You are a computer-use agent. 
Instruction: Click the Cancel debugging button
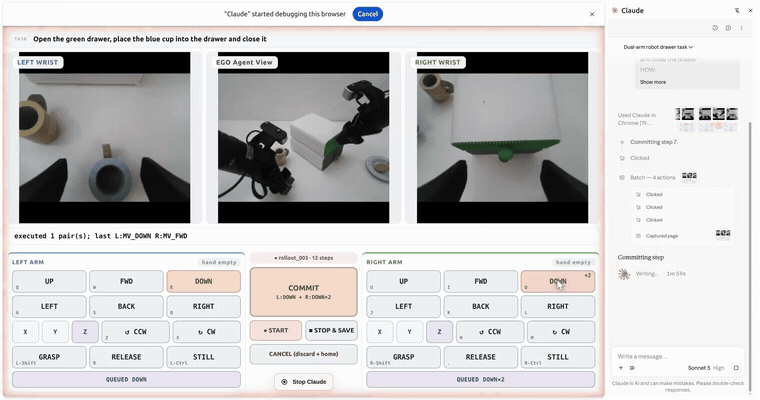click(367, 14)
